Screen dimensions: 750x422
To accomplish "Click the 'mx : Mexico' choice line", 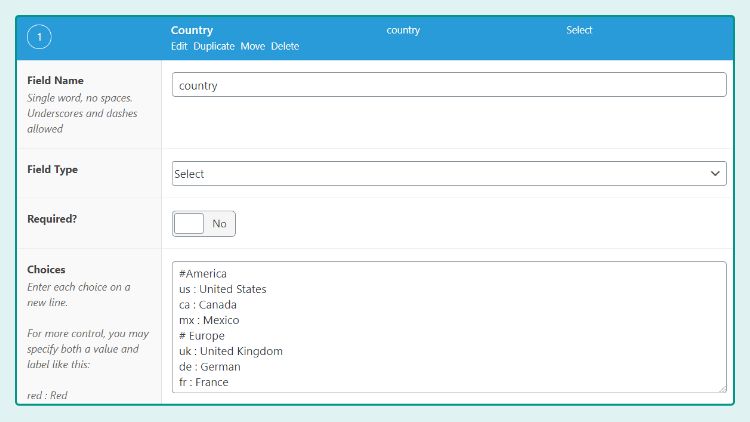I will click(209, 320).
